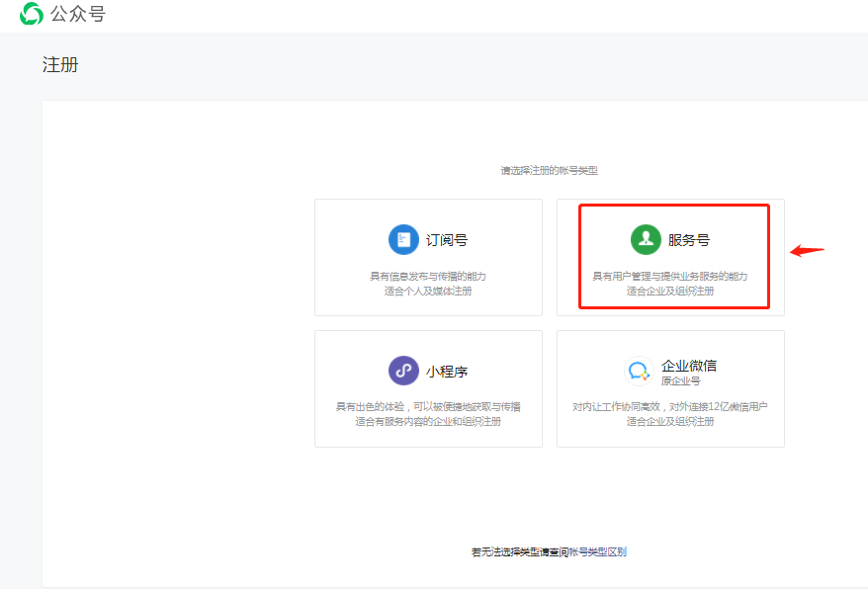This screenshot has width=868, height=589.
Task: Click the 企业微信 chat bubble icon
Action: (639, 372)
